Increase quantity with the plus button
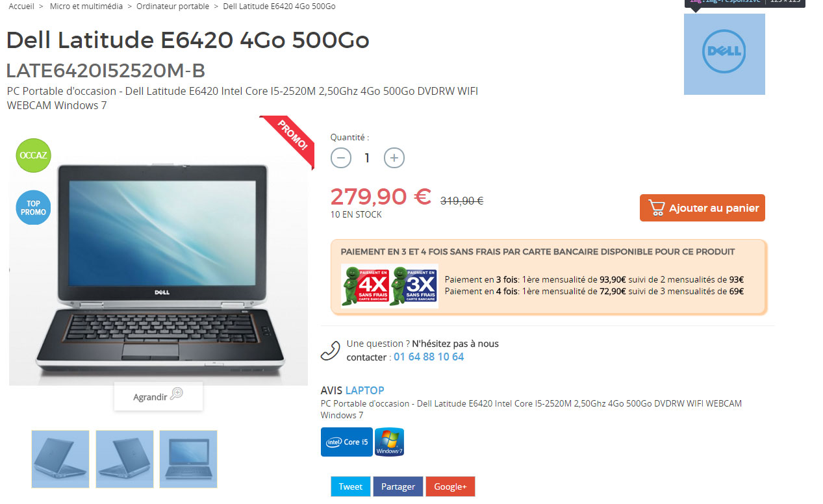The image size is (823, 504). tap(394, 158)
